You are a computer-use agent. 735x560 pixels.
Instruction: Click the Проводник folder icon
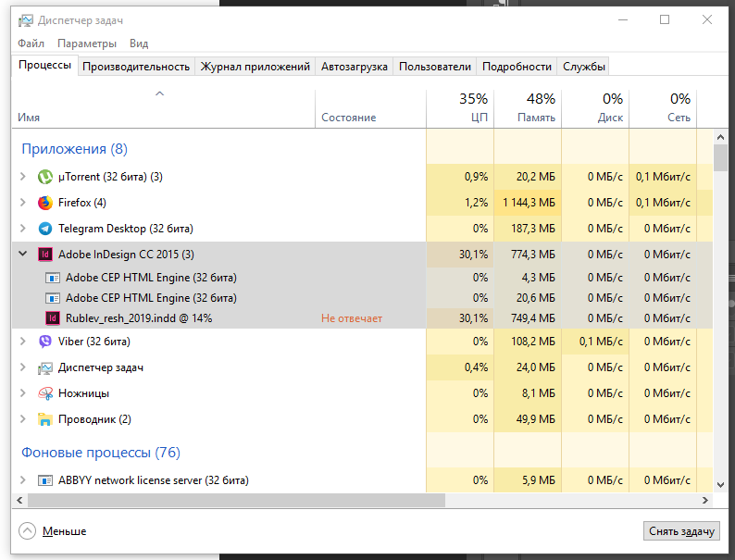[45, 419]
